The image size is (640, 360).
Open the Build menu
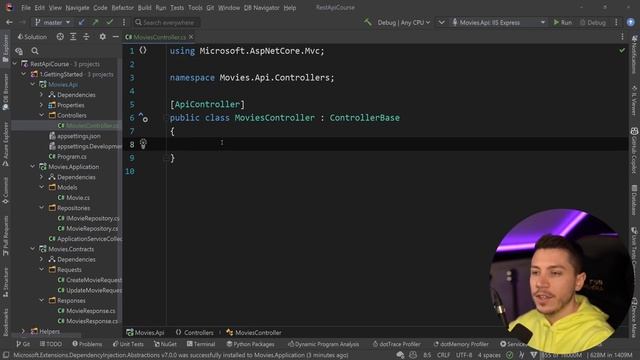pos(144,8)
